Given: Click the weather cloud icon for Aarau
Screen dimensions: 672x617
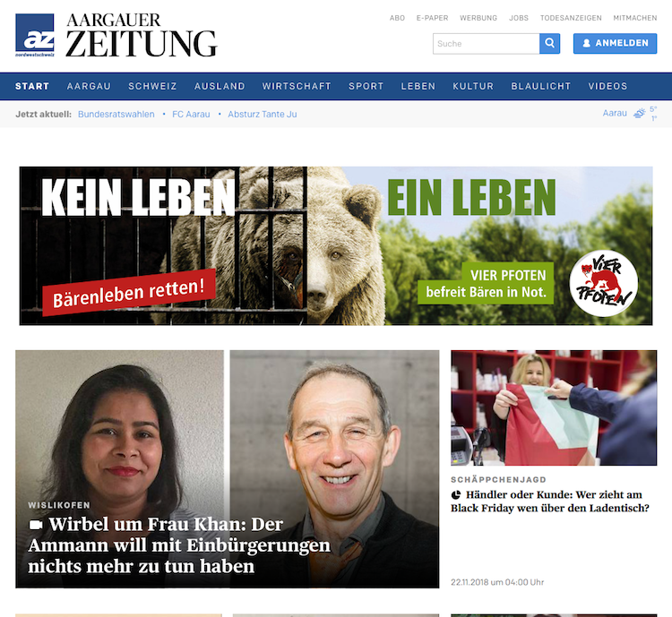Looking at the screenshot, I should click(x=640, y=113).
